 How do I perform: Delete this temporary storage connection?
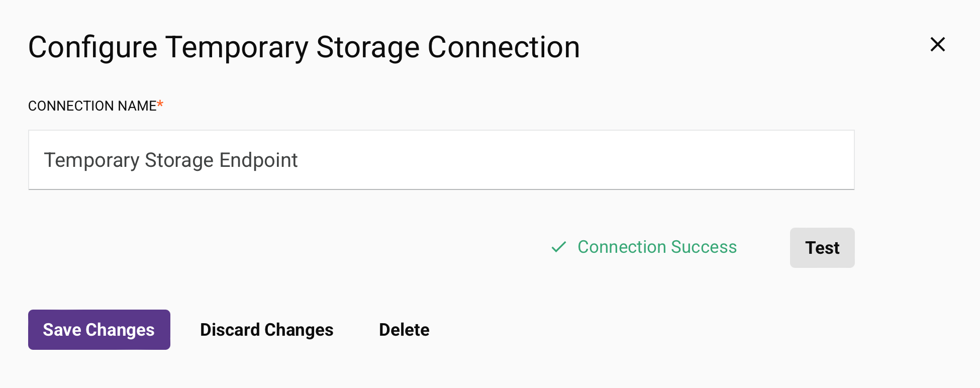(x=404, y=330)
